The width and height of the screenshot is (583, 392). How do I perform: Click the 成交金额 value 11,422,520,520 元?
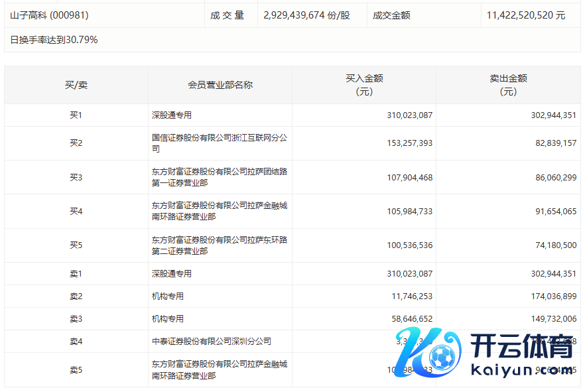coord(525,15)
